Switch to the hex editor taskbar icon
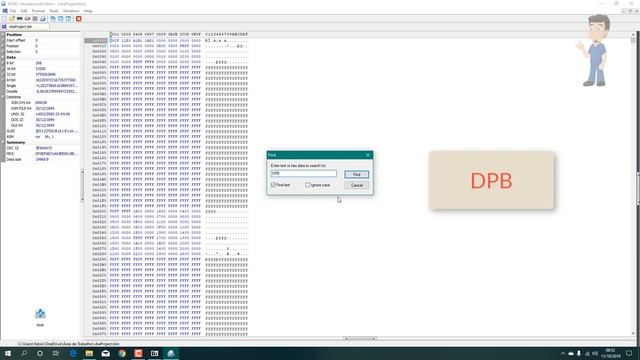The height and width of the screenshot is (360, 640). coord(171,353)
